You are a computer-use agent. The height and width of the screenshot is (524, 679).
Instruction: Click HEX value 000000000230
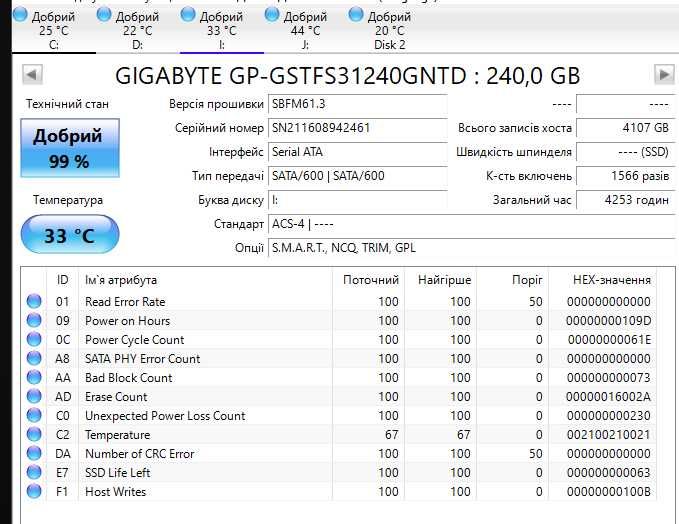coord(608,416)
